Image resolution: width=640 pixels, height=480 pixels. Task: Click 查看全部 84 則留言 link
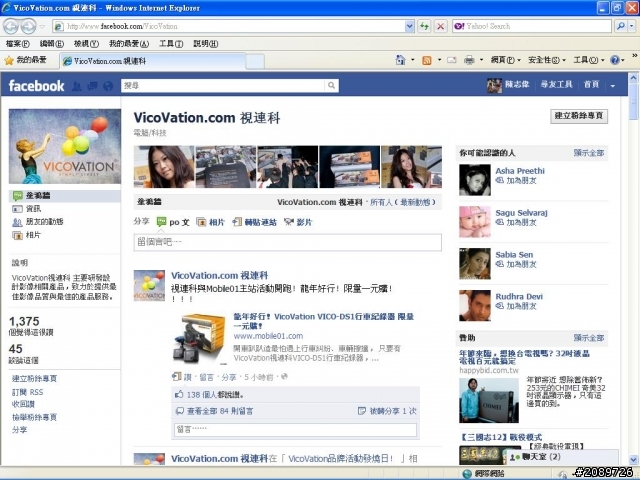pos(220,411)
